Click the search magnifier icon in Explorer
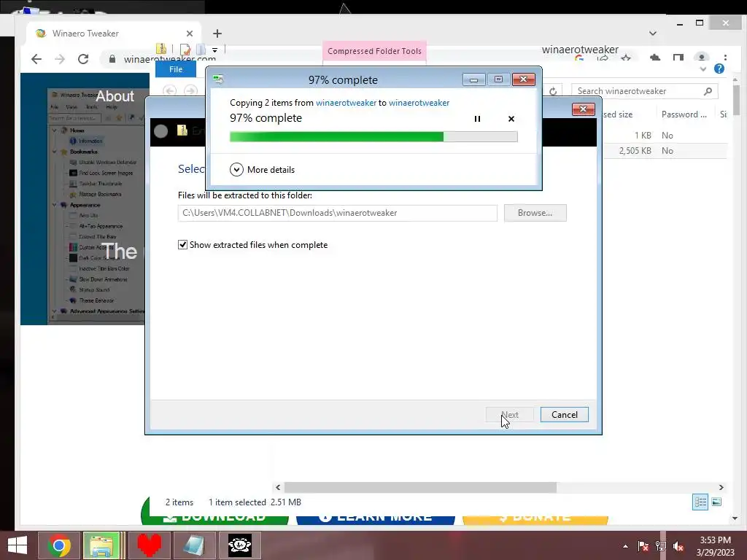747x560 pixels. [708, 91]
